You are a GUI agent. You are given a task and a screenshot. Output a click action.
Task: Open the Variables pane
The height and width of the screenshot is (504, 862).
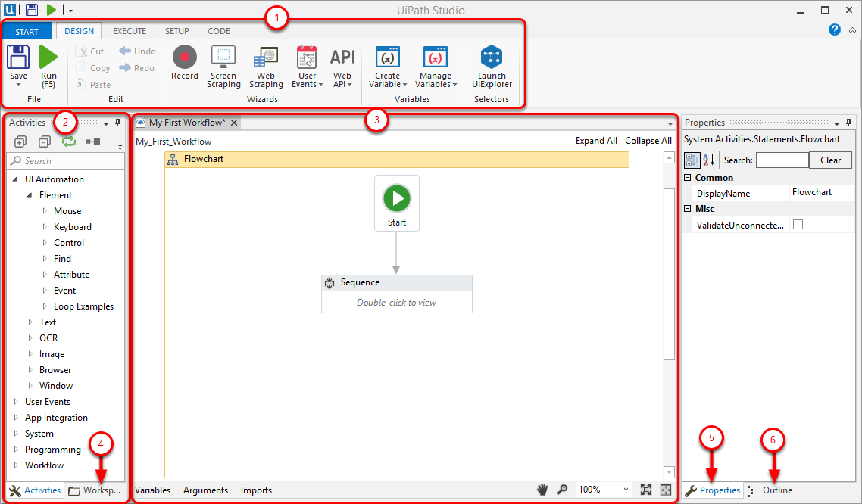click(152, 490)
